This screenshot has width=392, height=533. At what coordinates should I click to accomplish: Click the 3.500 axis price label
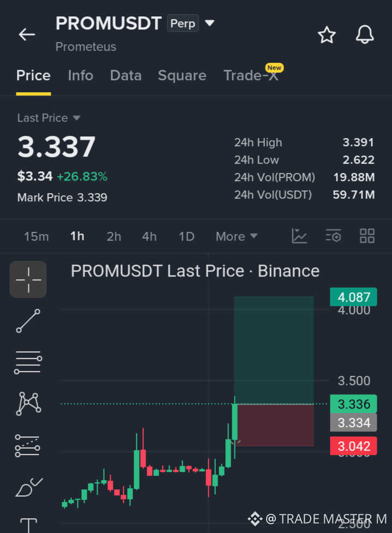pos(354,381)
